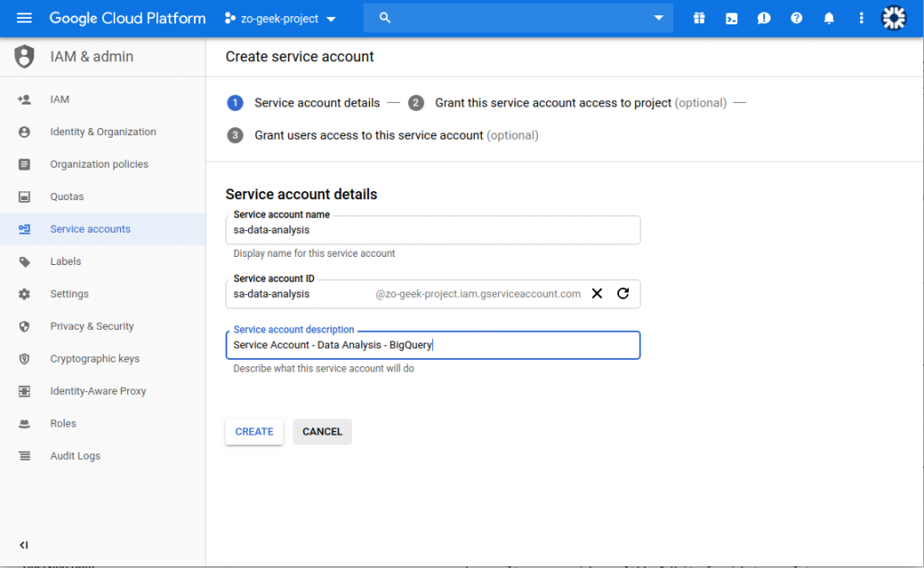Click the Google Cloud Platform logo
This screenshot has width=924, height=568.
(127, 18)
